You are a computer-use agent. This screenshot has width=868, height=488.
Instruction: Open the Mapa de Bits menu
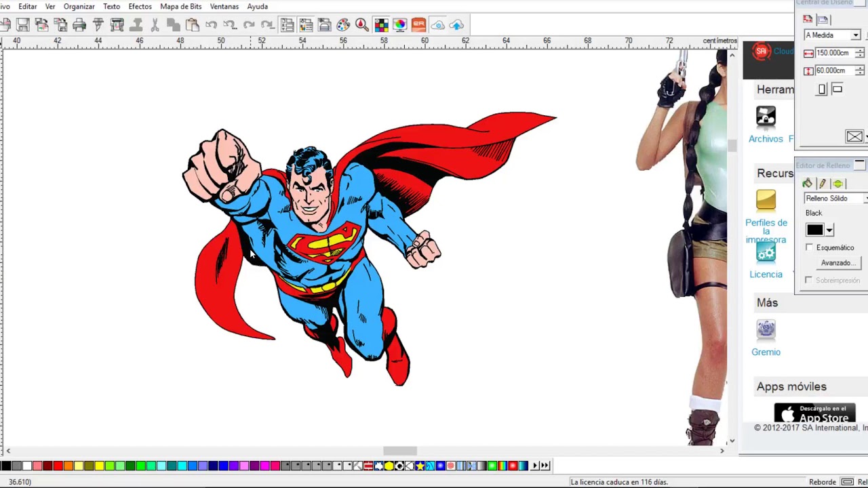click(181, 7)
